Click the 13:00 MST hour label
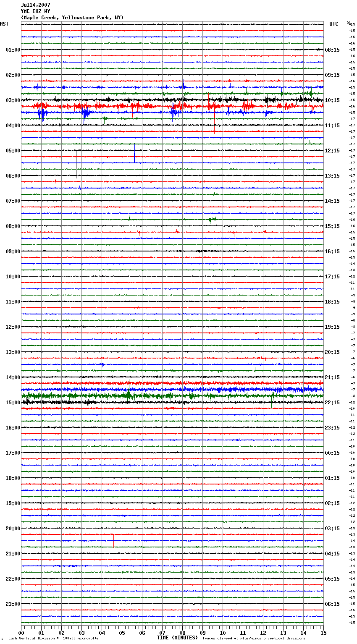The image size is (357, 644). point(13,352)
